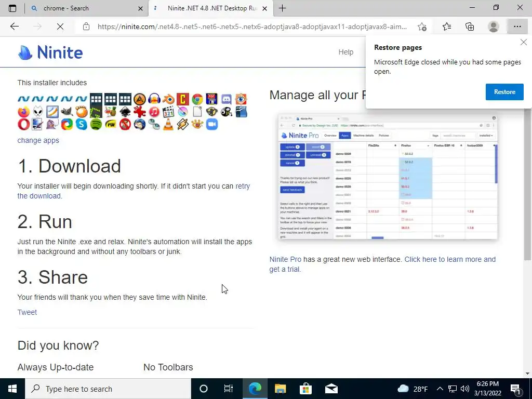This screenshot has width=532, height=399.
Task: Click here to learn more trial link
Action: (382, 264)
